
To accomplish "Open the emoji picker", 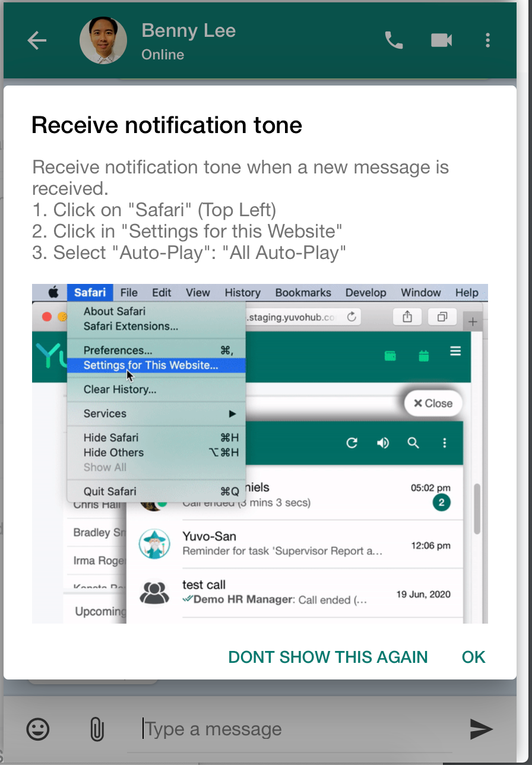I will [x=38, y=729].
